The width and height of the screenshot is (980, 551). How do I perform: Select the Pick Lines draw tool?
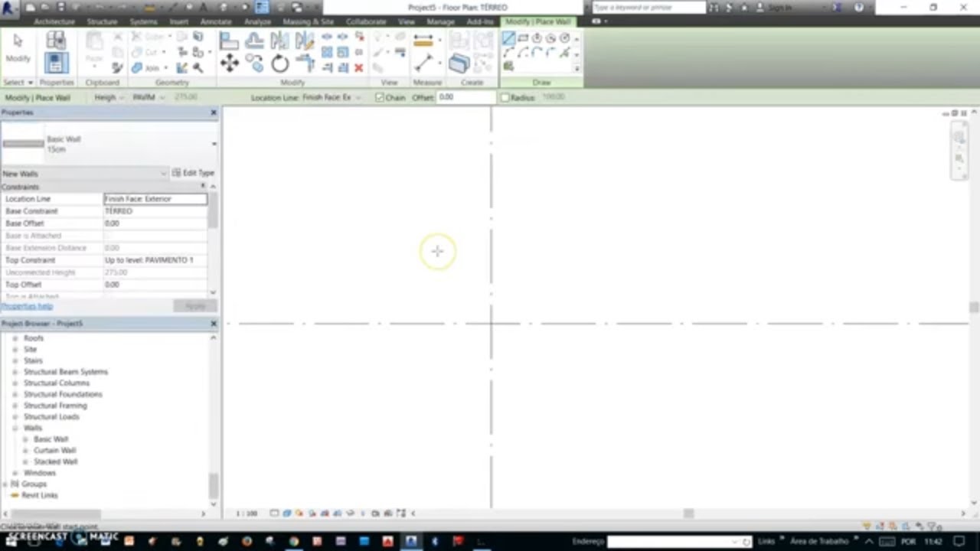coord(508,67)
